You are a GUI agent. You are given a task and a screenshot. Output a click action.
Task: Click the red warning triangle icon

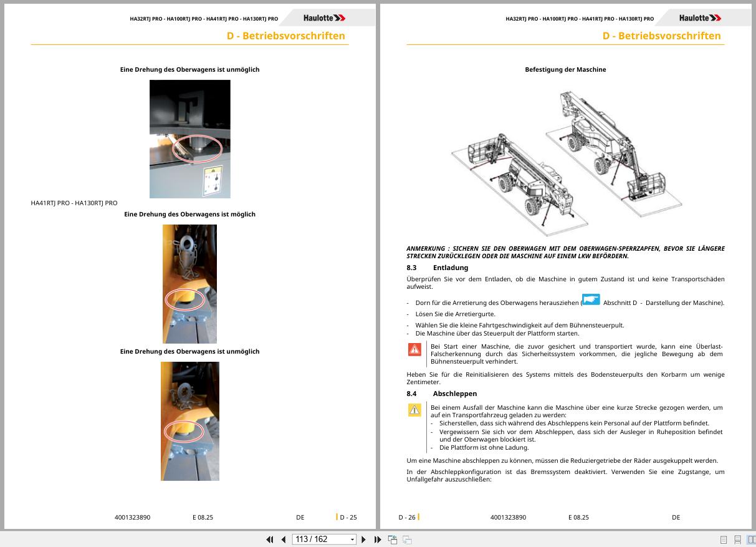point(414,349)
